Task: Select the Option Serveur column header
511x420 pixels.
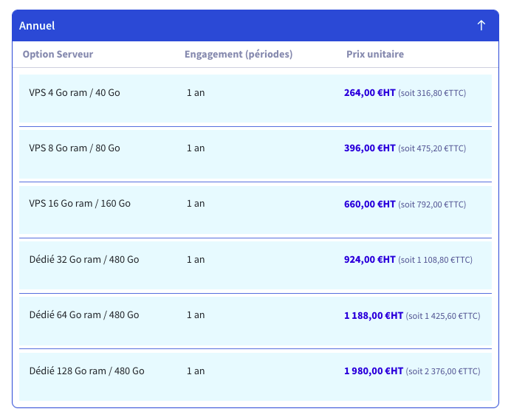Action: (58, 54)
